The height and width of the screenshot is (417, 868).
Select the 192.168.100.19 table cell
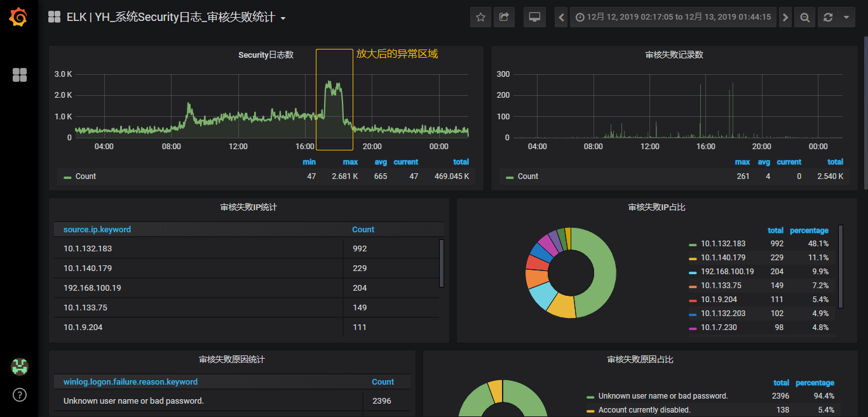click(x=198, y=288)
